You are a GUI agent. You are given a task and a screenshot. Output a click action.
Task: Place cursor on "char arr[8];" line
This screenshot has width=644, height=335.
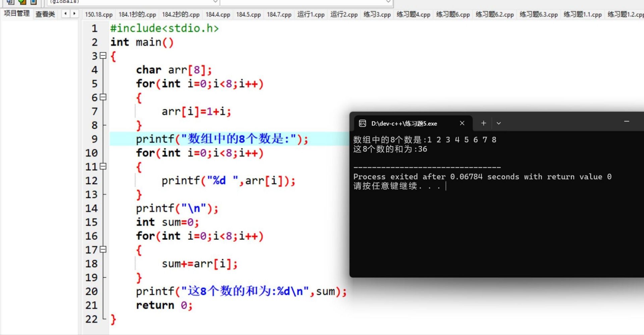pos(174,70)
